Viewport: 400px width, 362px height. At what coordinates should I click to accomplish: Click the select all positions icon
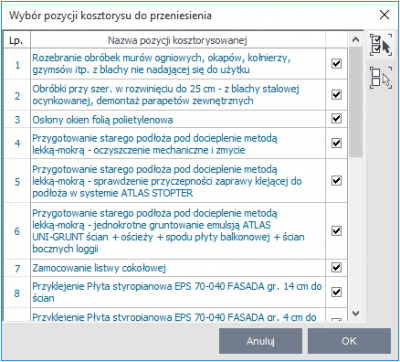(x=380, y=44)
